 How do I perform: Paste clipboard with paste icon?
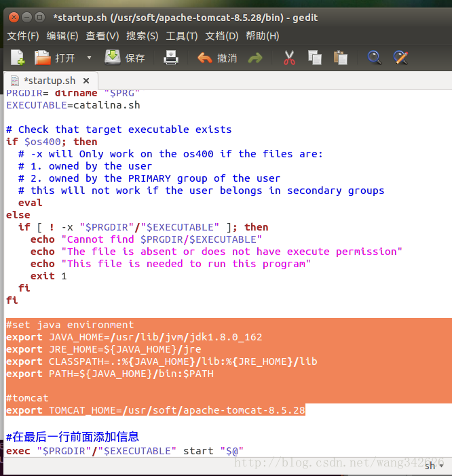coord(340,58)
